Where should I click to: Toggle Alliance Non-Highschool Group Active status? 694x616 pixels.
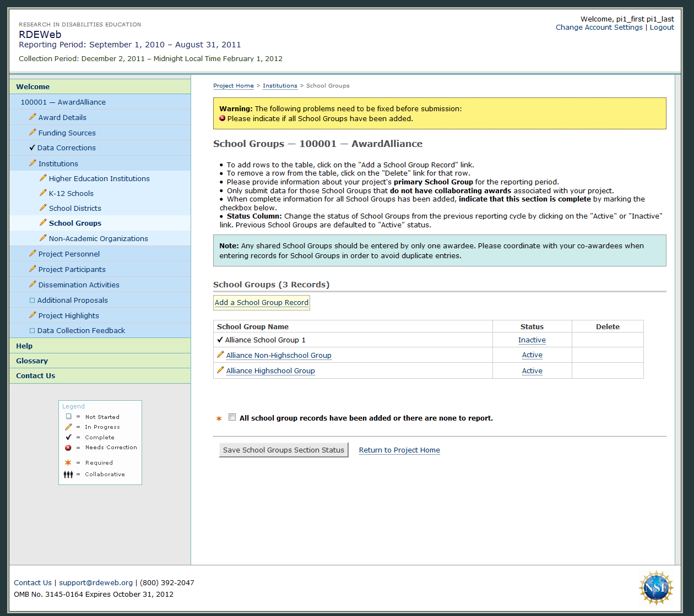tap(532, 355)
